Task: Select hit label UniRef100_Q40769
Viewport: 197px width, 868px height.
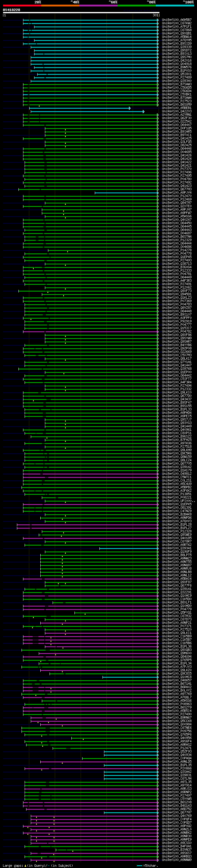Action: 177,816
